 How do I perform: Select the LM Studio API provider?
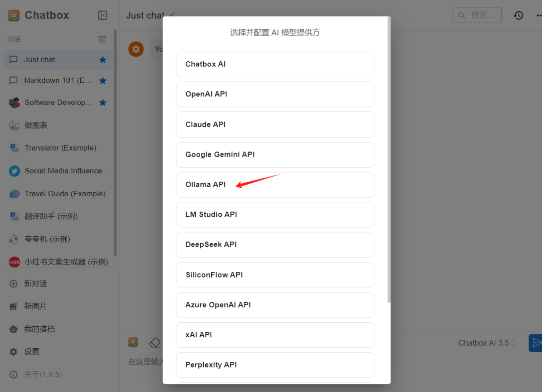(275, 215)
